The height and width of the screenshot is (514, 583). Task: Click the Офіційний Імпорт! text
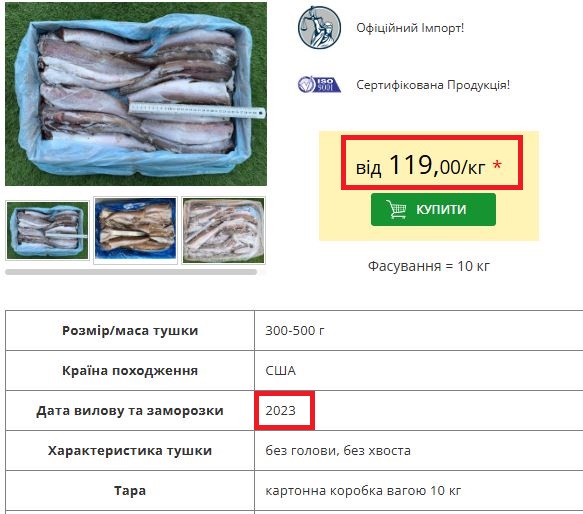pos(410,28)
